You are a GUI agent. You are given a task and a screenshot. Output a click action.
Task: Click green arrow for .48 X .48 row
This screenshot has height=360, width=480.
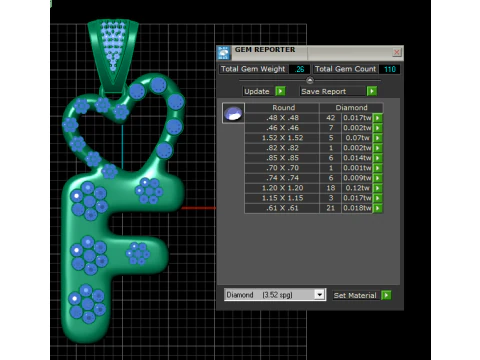377,118
